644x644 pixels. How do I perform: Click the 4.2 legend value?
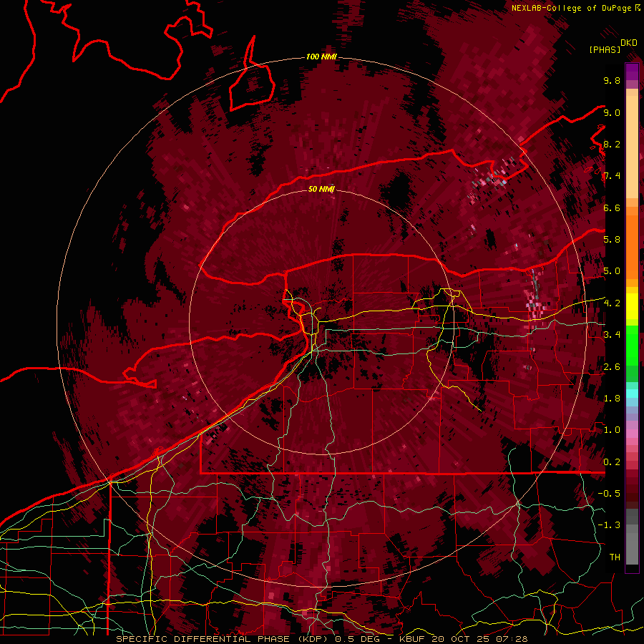[612, 303]
